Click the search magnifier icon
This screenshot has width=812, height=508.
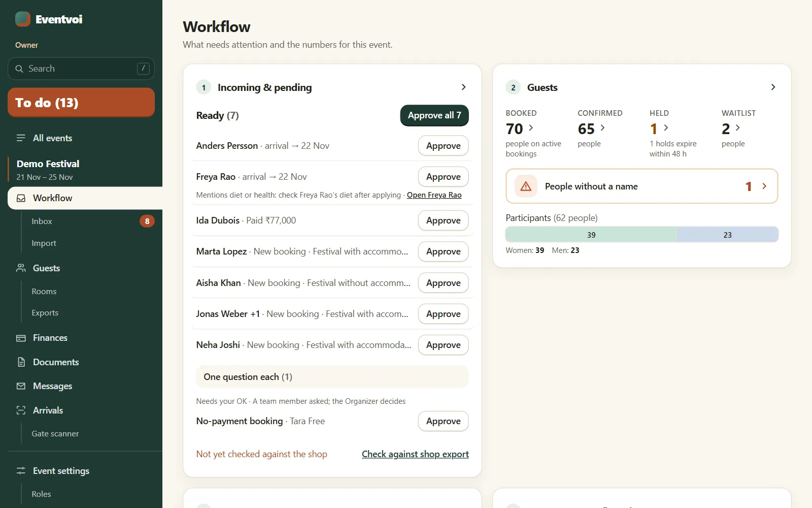[x=19, y=69]
